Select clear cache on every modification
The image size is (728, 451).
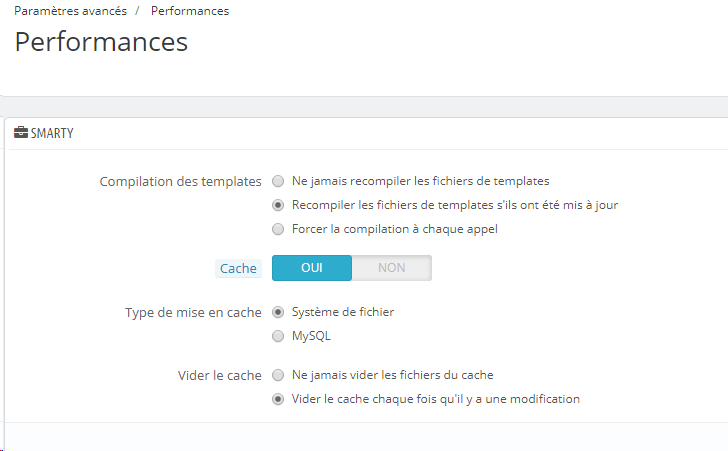(278, 399)
